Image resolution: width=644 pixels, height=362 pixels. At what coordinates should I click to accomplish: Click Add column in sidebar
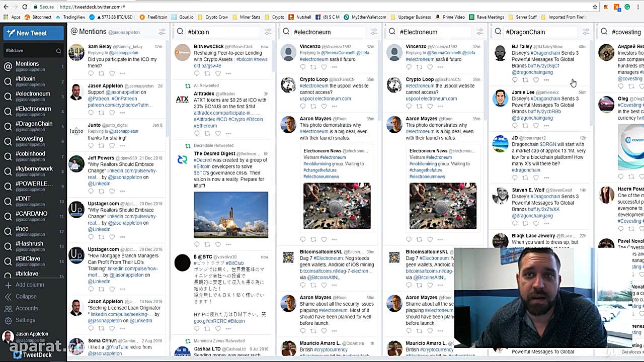click(x=25, y=285)
